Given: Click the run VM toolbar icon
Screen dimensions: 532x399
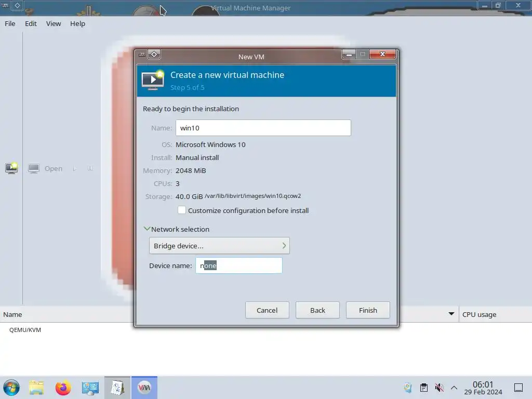Looking at the screenshot, I should (75, 168).
